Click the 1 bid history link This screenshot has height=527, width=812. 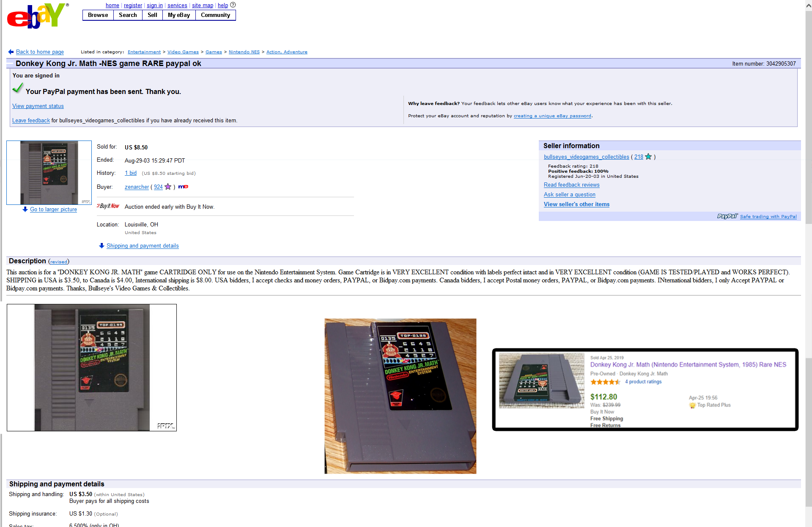point(131,173)
